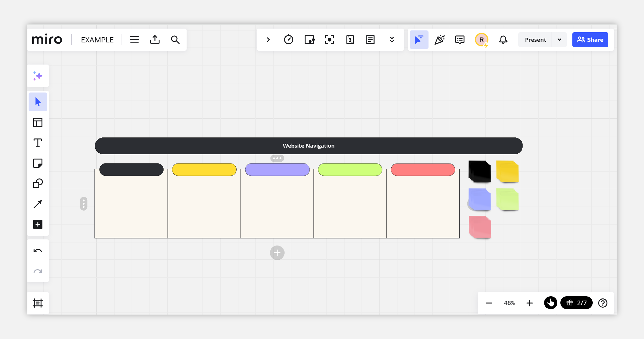Open the main hamburger menu
The image size is (644, 339).
pos(134,40)
